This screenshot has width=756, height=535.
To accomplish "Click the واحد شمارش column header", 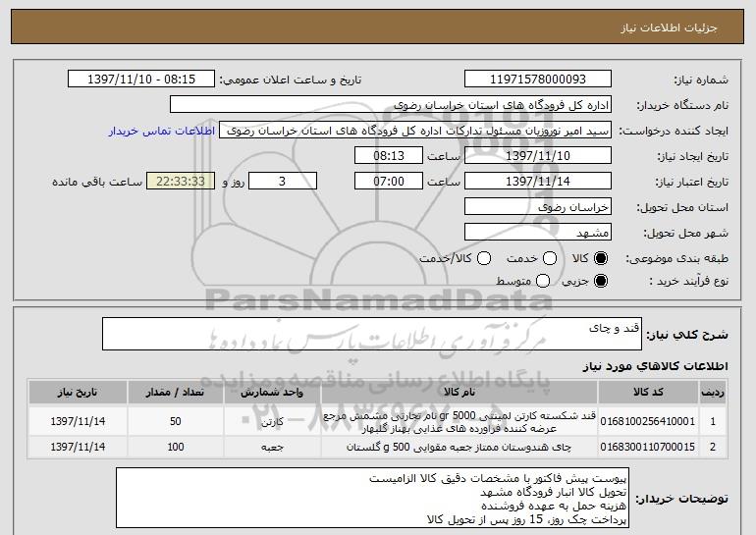I will coord(272,393).
